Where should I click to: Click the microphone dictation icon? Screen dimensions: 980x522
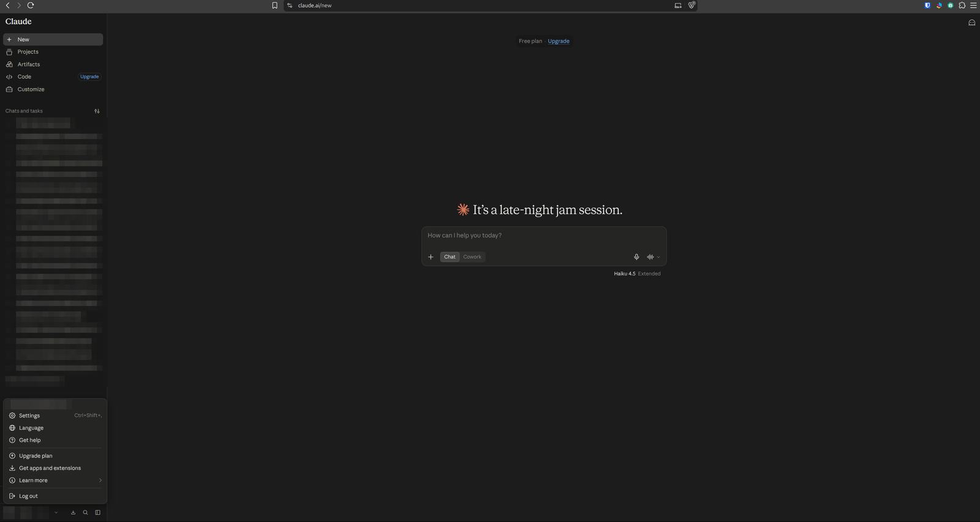636,257
